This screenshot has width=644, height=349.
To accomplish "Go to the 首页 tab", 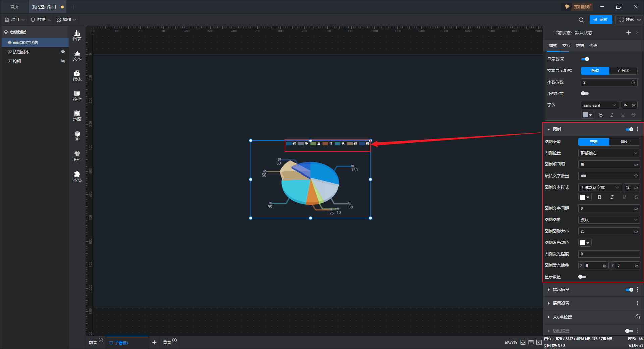I will click(x=14, y=7).
